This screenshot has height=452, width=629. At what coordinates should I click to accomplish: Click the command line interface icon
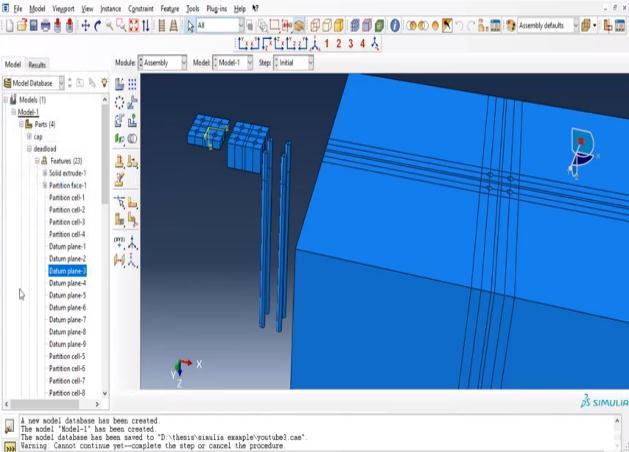(x=9, y=446)
